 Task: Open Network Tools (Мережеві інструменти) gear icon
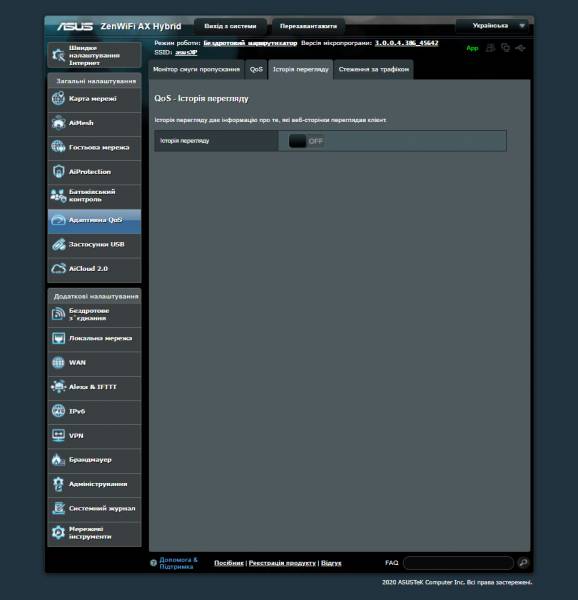pos(58,532)
